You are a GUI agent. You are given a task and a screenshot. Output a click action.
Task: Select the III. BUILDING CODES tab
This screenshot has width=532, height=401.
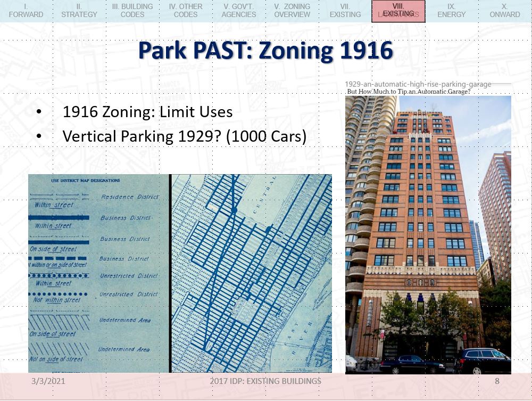click(x=132, y=11)
